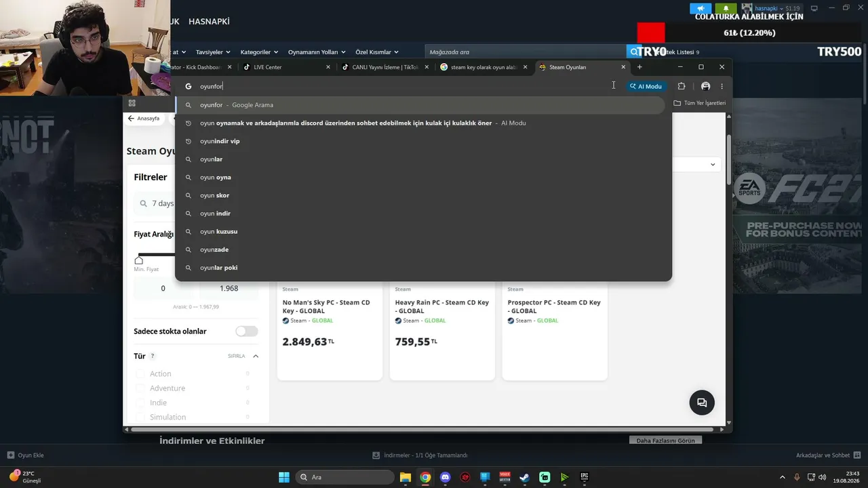Click the Steam announcements megaphone icon
Viewport: 868px width, 488px height.
click(701, 9)
